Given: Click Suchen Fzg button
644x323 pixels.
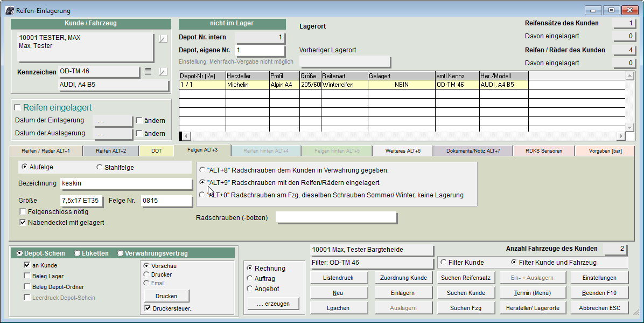Looking at the screenshot, I should [466, 308].
